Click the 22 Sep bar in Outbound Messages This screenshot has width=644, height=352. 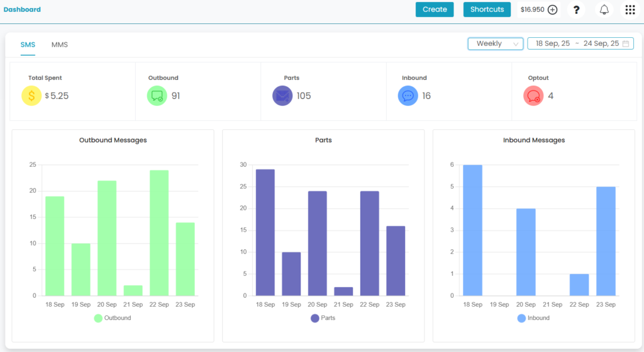point(159,232)
